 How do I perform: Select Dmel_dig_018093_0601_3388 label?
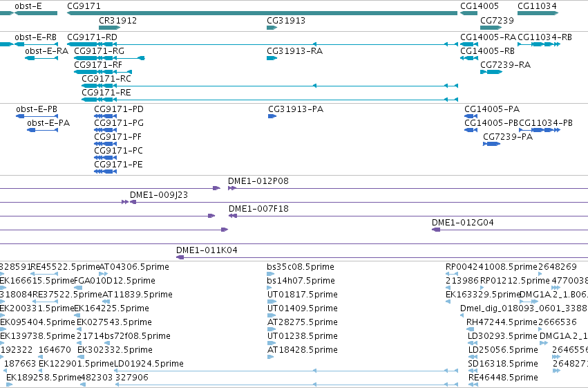[x=524, y=309]
